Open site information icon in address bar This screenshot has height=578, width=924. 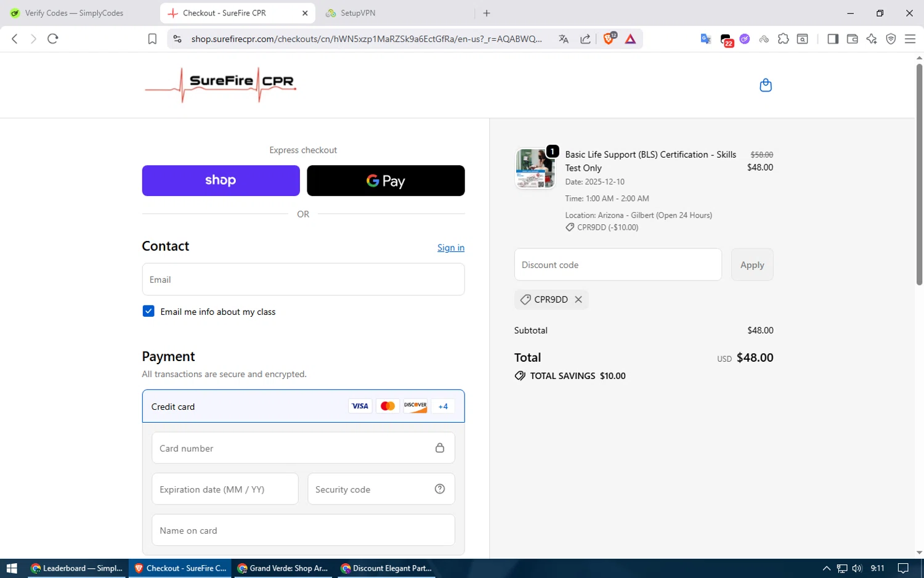177,39
